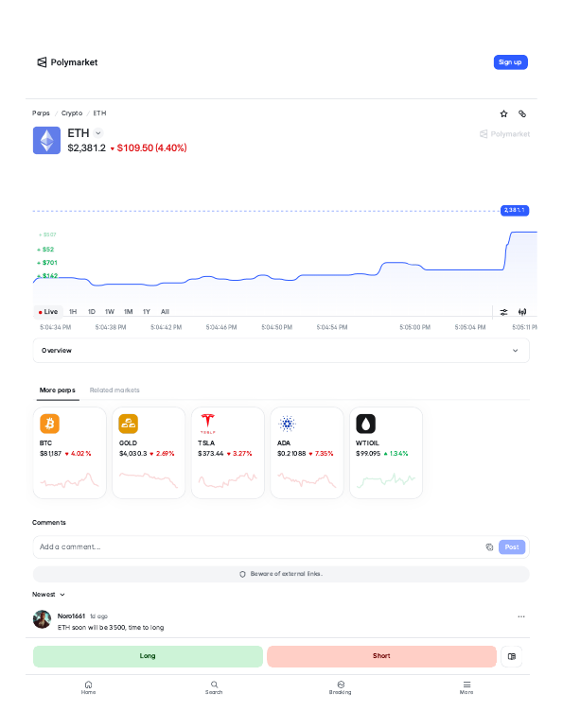This screenshot has width=563, height=728.
Task: Select the 1D chart range
Action: point(92,312)
